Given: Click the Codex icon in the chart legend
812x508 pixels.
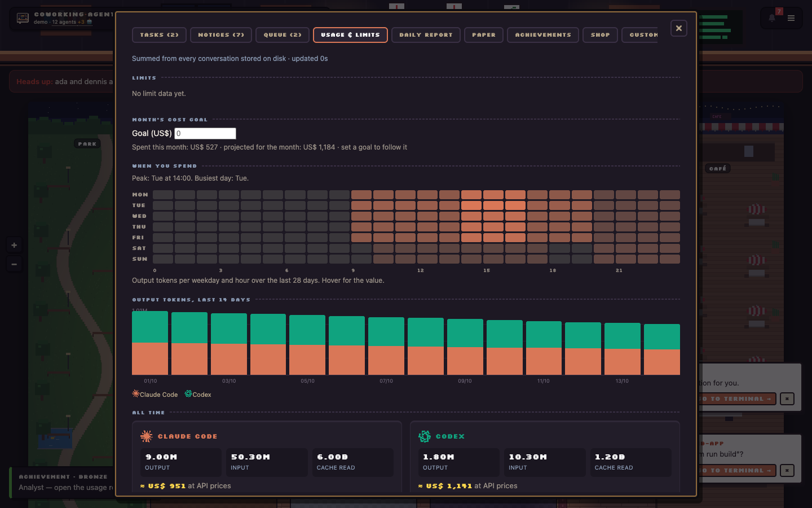Looking at the screenshot, I should pos(188,394).
